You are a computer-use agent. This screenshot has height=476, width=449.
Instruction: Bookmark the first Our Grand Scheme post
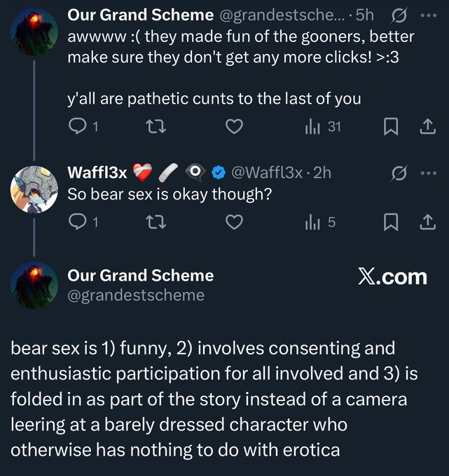point(392,126)
